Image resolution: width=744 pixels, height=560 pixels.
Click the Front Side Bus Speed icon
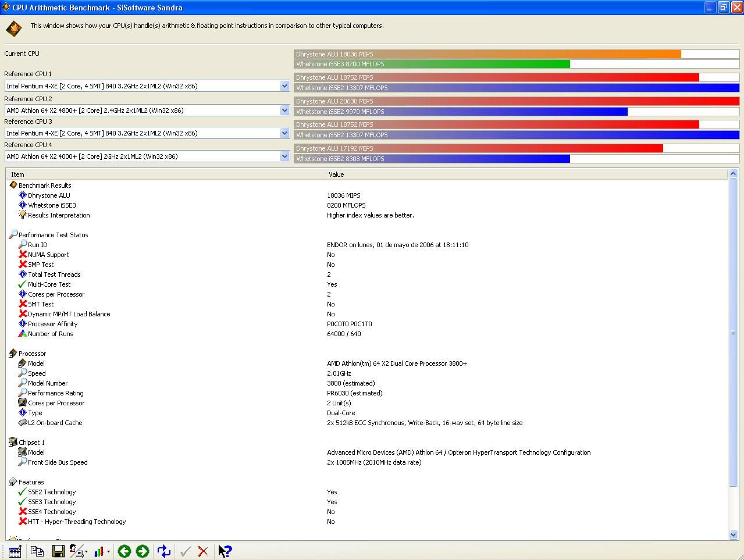23,462
